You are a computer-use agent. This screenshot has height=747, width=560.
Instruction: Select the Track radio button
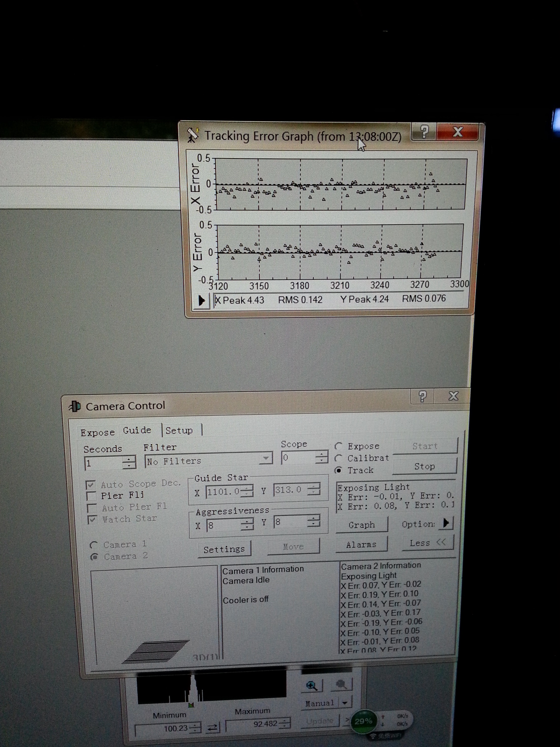(x=338, y=470)
